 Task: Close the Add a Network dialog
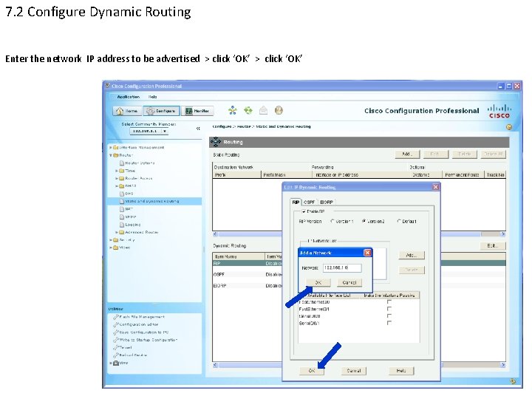pos(367,253)
